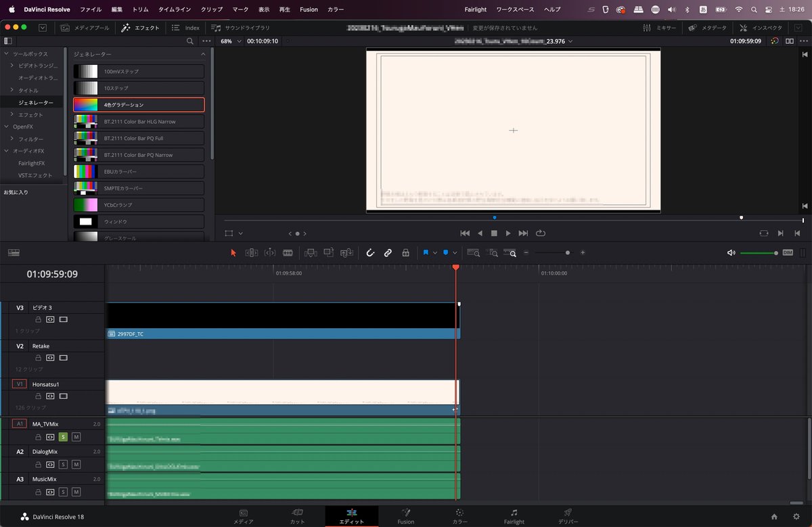This screenshot has height=527, width=812.
Task: Disable the Honsatsu1 video track
Action: pos(63,396)
